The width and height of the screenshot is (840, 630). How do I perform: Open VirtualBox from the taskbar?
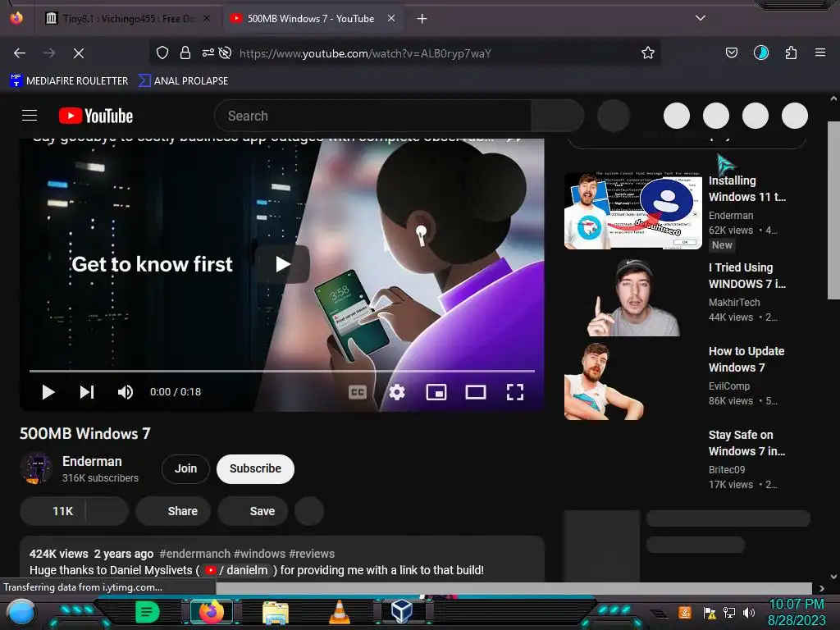pos(402,612)
